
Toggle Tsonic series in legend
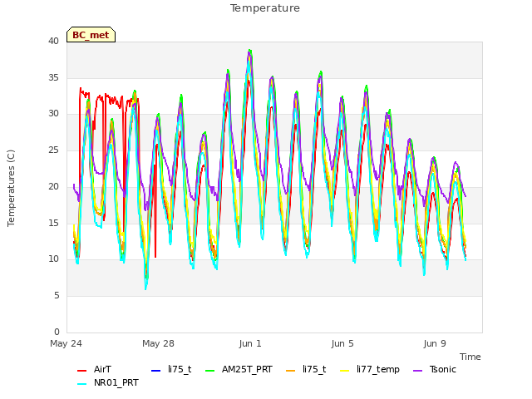(x=435, y=369)
